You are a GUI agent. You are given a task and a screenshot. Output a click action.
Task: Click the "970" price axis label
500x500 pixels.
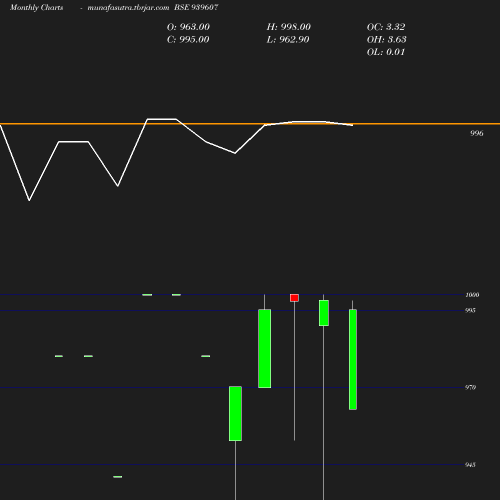[x=470, y=387]
